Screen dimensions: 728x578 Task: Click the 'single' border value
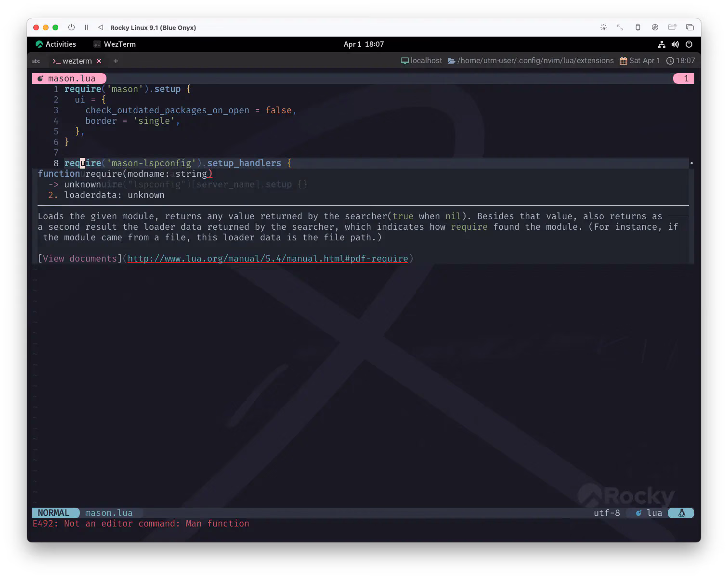(x=154, y=121)
